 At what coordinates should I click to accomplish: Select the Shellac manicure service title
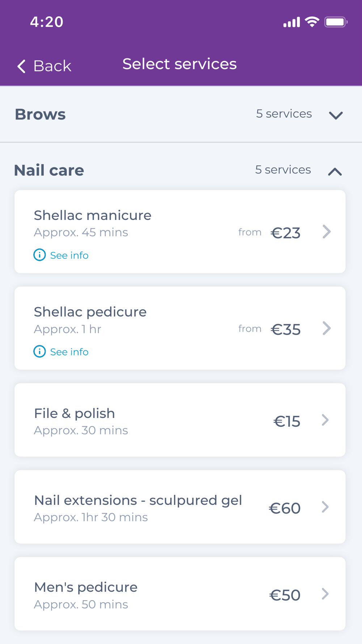click(x=93, y=215)
